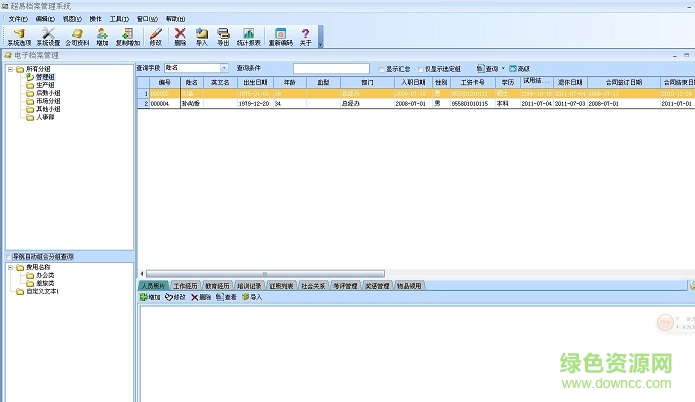Screen dimensions: 695x402
Task: Select the 人事部 folder
Action: click(45, 117)
